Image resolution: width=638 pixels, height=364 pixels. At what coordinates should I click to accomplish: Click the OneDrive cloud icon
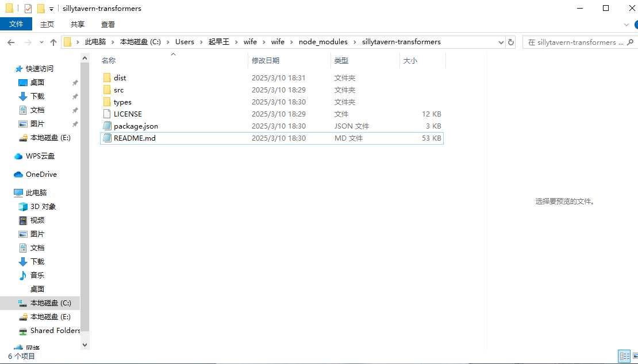click(x=18, y=175)
